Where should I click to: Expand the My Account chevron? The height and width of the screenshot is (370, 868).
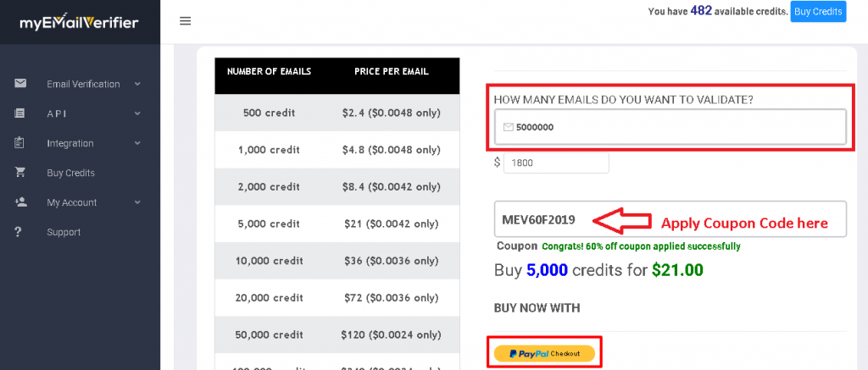pyautogui.click(x=137, y=202)
